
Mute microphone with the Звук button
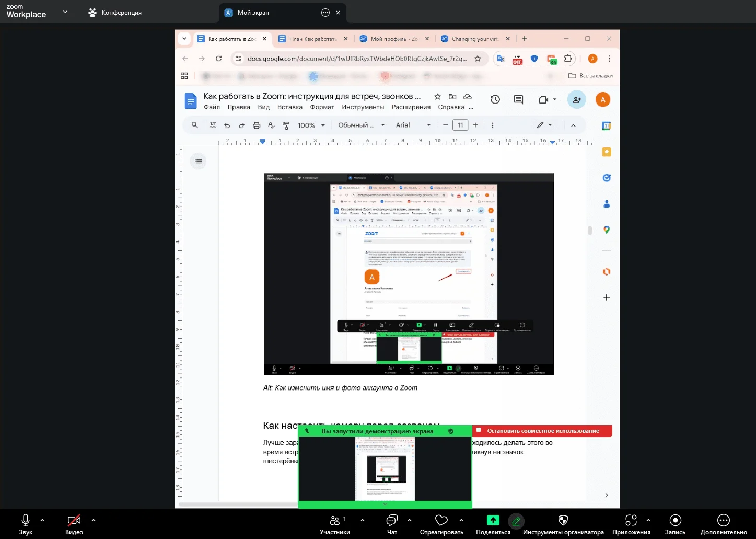click(26, 524)
